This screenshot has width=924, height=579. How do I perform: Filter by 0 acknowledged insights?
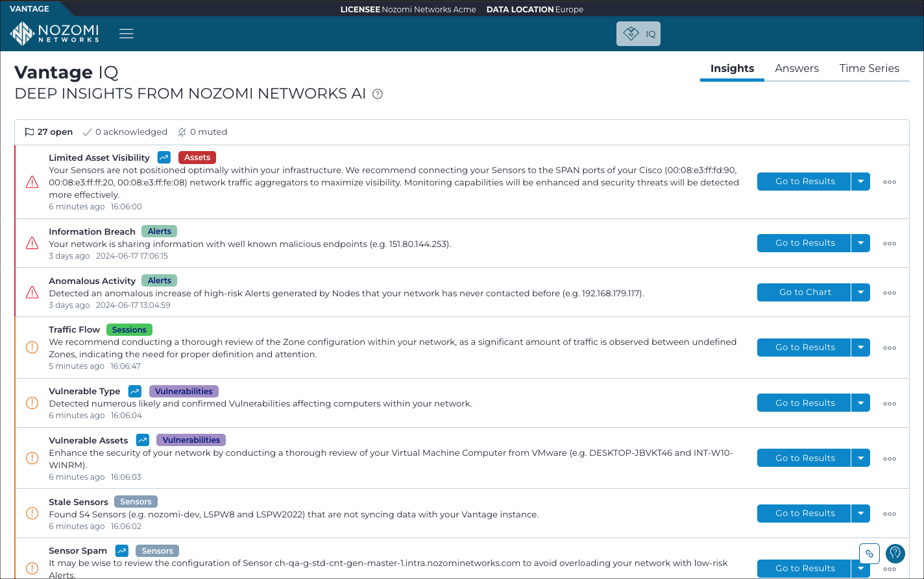pos(125,132)
